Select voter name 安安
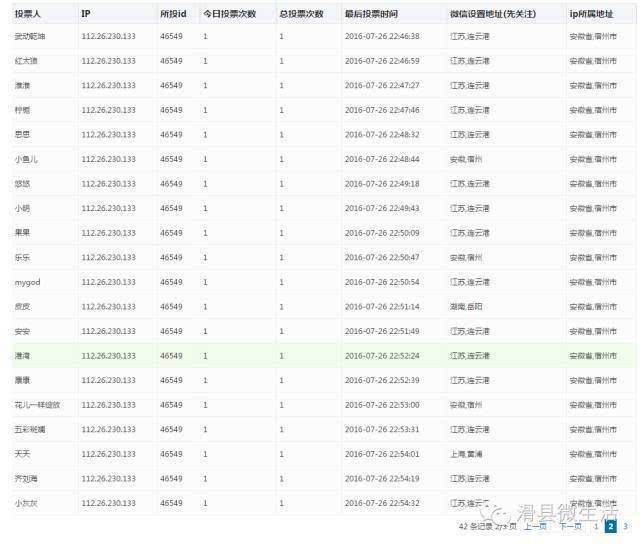This screenshot has height=545, width=640. (22, 331)
